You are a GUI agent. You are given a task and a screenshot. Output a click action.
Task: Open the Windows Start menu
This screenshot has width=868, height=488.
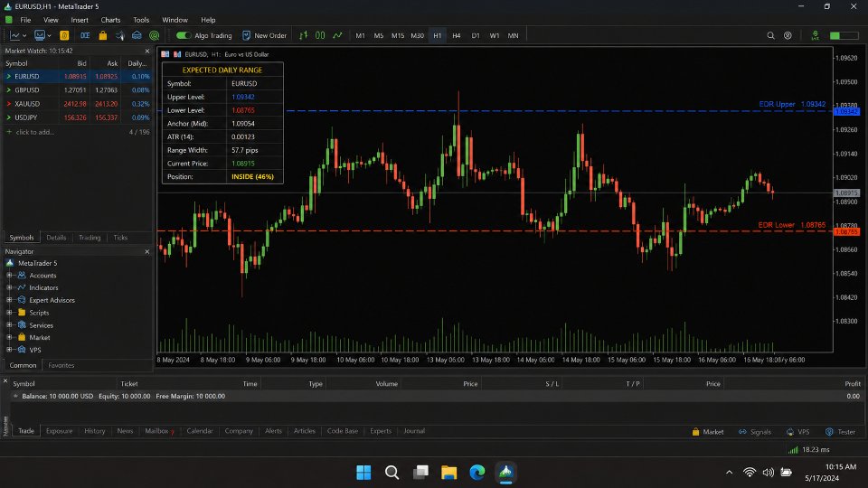point(363,472)
